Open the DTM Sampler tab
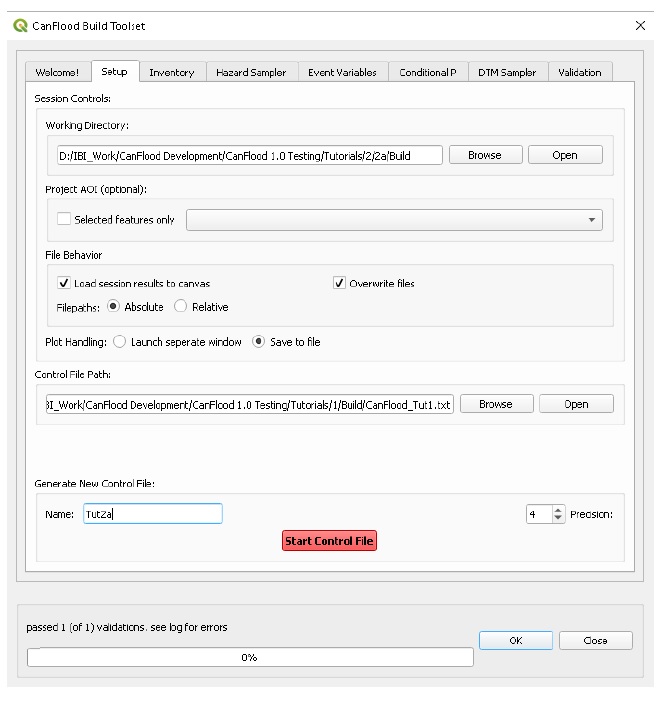The image size is (661, 701). click(x=507, y=72)
